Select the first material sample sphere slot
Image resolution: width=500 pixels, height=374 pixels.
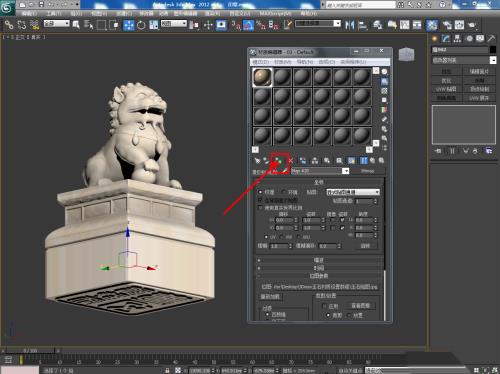click(262, 77)
